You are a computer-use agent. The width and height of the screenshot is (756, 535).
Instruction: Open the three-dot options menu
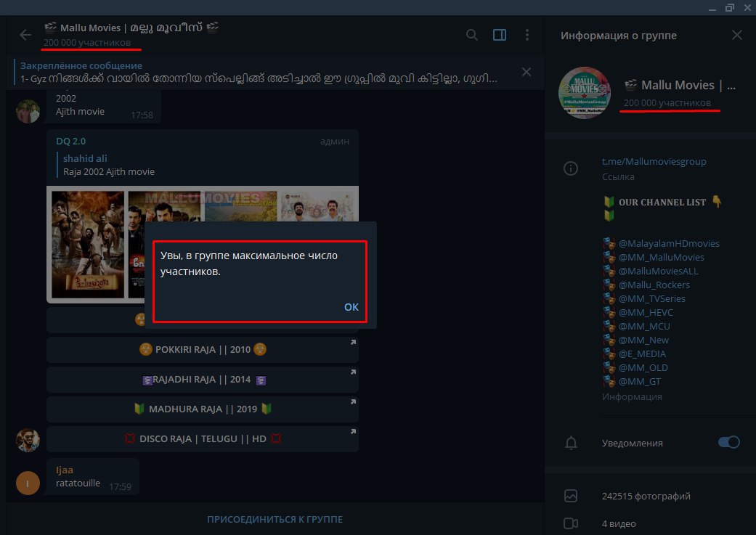(527, 35)
